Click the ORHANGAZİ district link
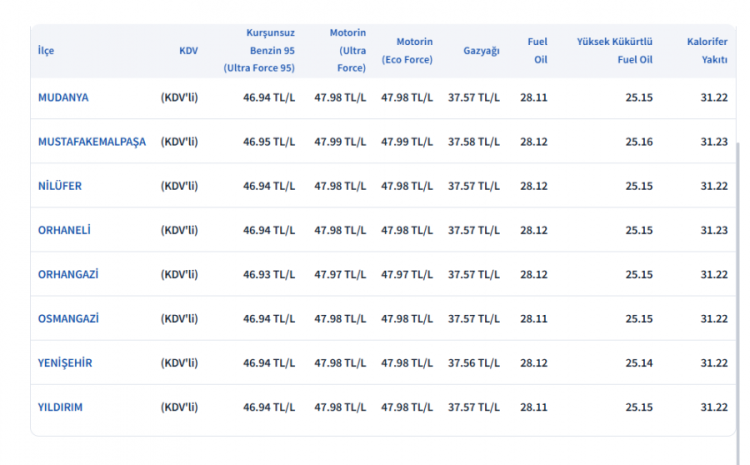The image size is (750, 465). [x=67, y=274]
